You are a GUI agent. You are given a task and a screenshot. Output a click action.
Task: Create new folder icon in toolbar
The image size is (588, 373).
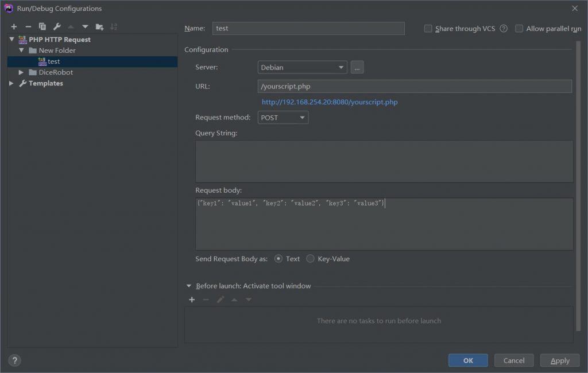point(99,26)
